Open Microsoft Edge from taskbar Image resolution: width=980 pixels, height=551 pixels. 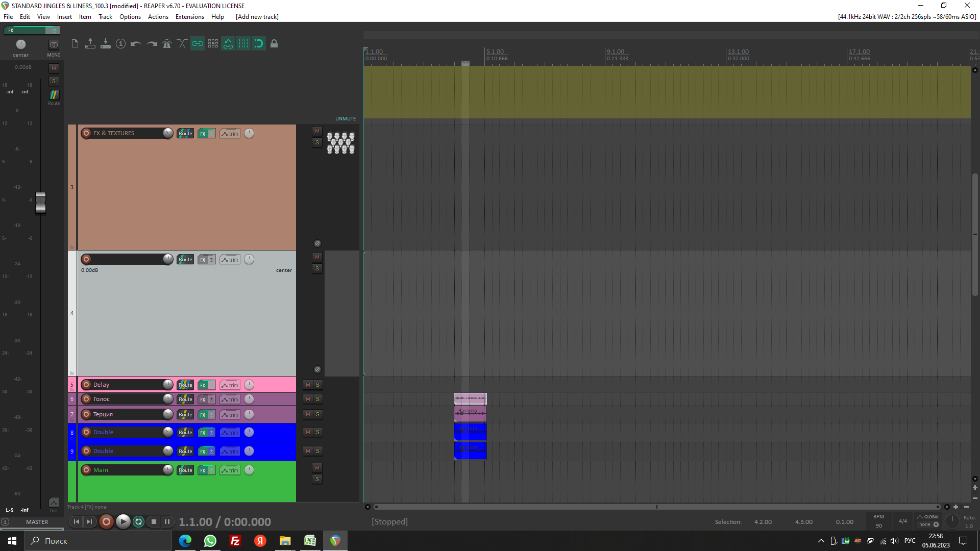(x=185, y=541)
